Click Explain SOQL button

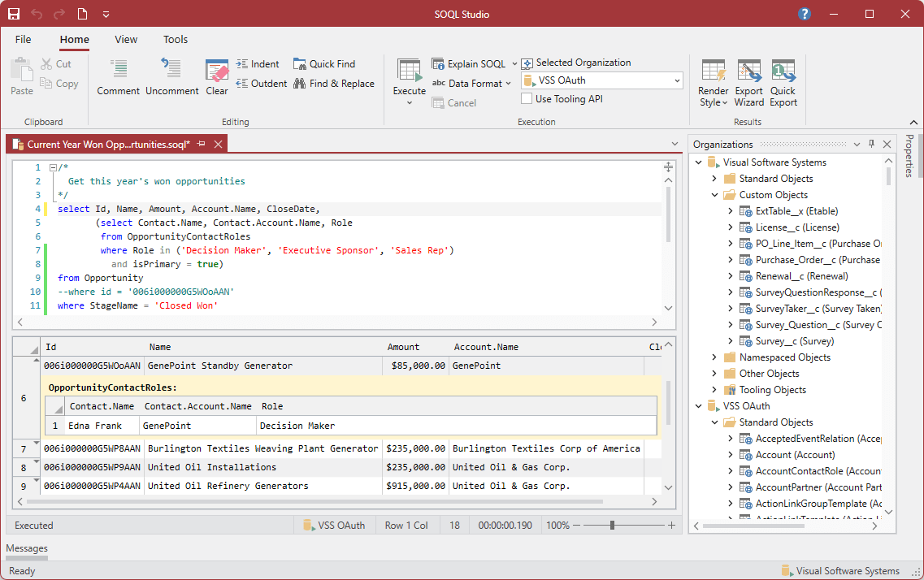(468, 64)
